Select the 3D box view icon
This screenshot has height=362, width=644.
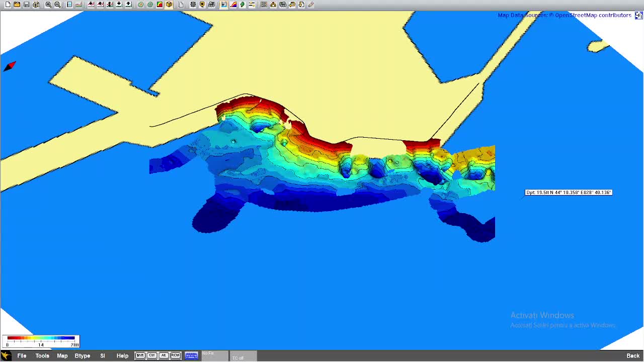169,5
